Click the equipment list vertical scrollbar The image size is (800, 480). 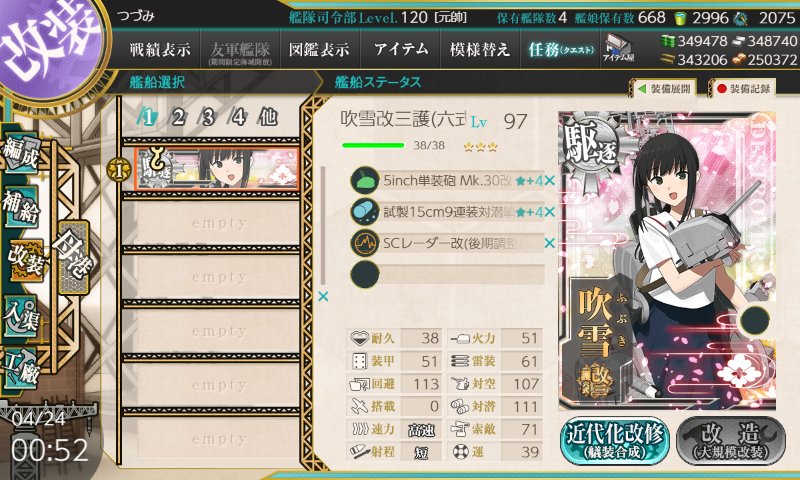322,226
